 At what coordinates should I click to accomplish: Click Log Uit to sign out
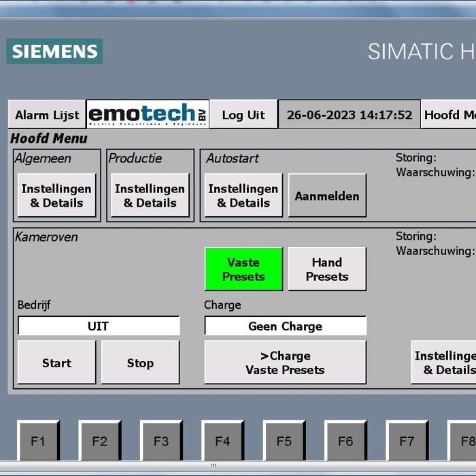(x=243, y=114)
